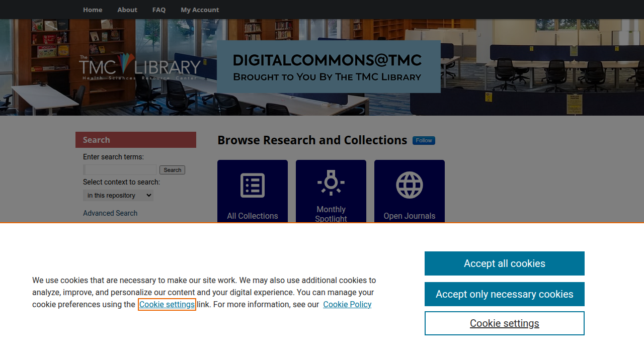The image size is (644, 362).
Task: Open the Open Journals globe tile
Action: point(410,191)
